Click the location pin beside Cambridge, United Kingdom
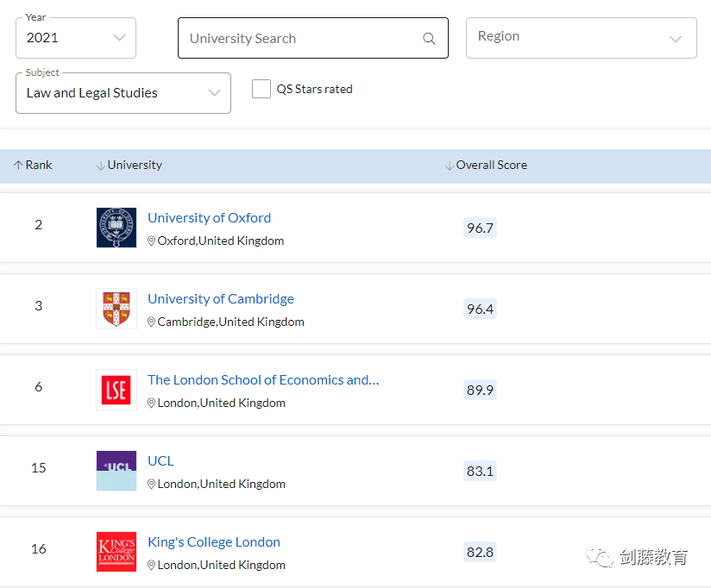Screen dimensions: 711x588 pos(152,322)
